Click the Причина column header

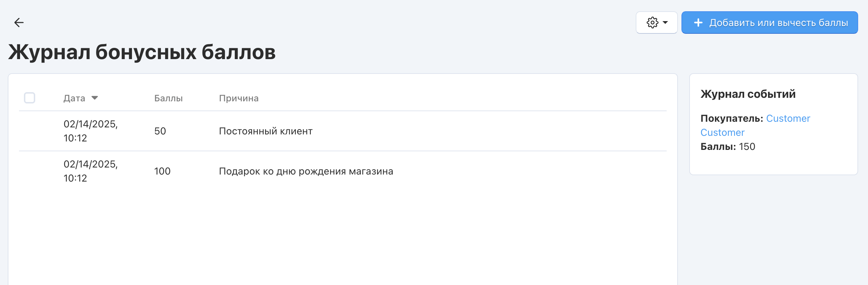coord(239,98)
